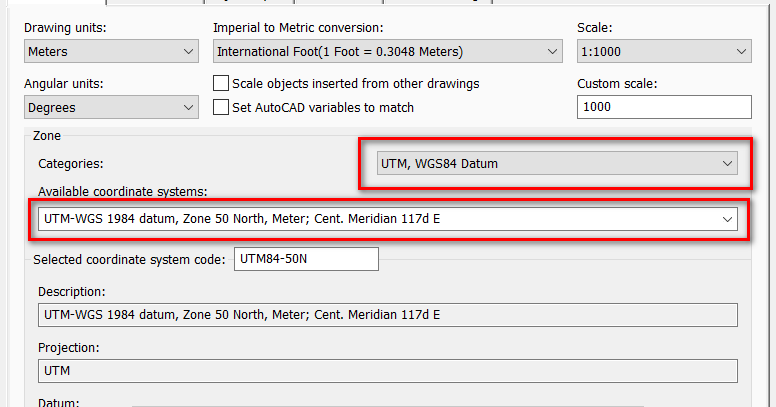Click the chevron on the 1:1000 Scale combo
The width and height of the screenshot is (776, 407).
[x=741, y=51]
